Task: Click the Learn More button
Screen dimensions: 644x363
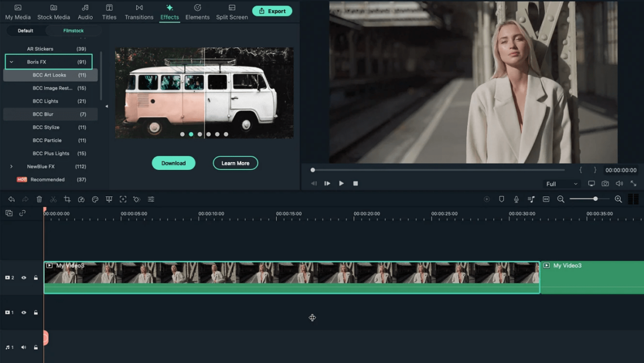Action: (x=235, y=163)
